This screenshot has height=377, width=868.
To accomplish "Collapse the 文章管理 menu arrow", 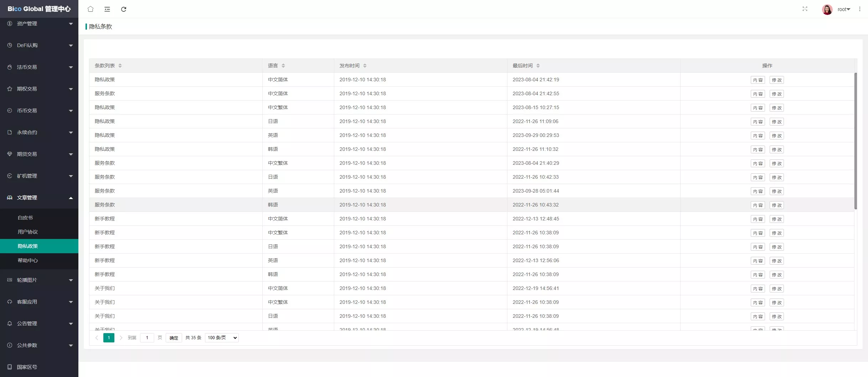I will 71,198.
